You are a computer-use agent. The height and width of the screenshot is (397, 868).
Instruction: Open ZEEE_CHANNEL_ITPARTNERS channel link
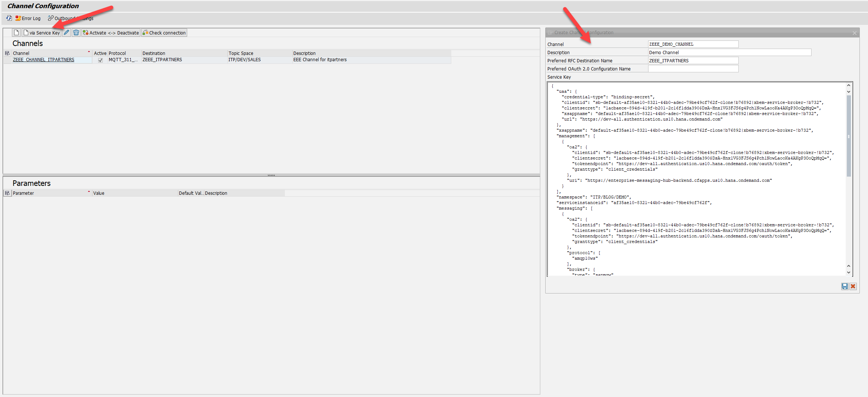43,60
